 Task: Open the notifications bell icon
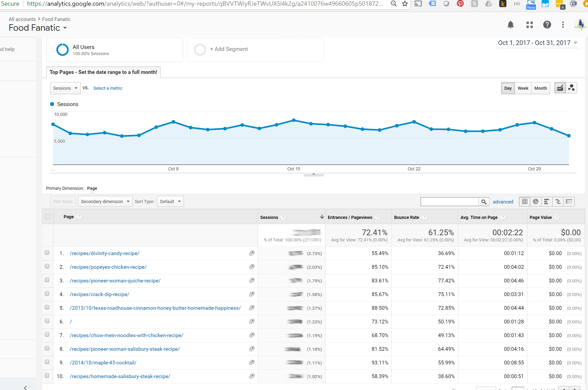[511, 25]
